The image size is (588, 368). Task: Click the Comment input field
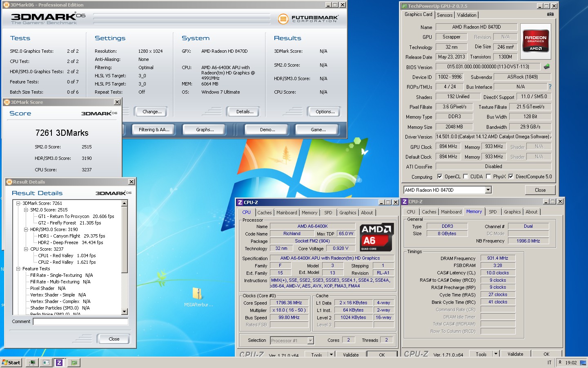coord(80,321)
